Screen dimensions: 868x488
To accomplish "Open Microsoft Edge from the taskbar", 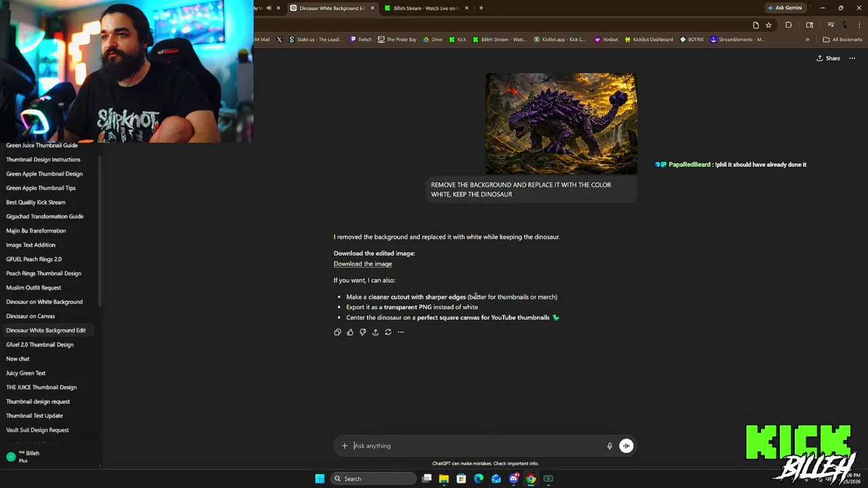I will (479, 479).
